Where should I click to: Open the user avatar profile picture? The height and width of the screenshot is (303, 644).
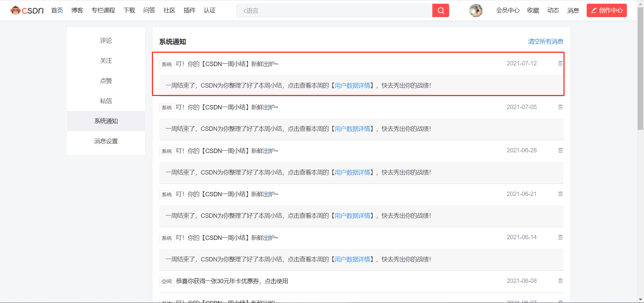click(x=476, y=10)
